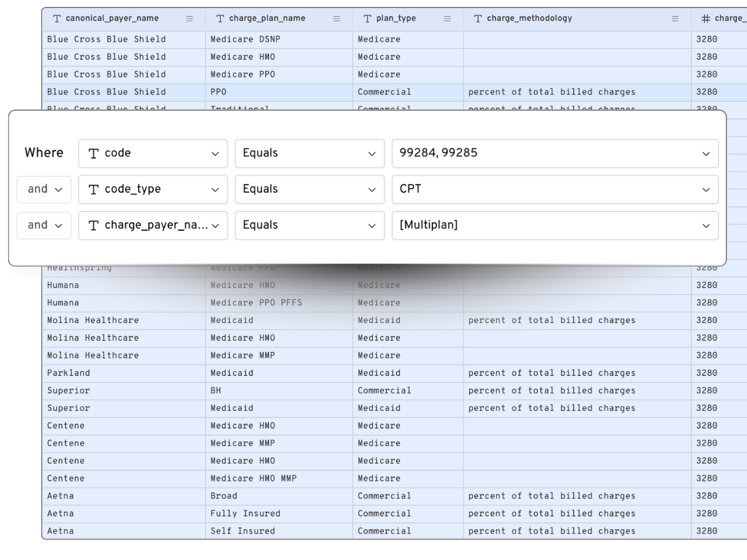The image size is (747, 560).
Task: Click 'Medicare MMP' in Centene row
Action: [279, 444]
